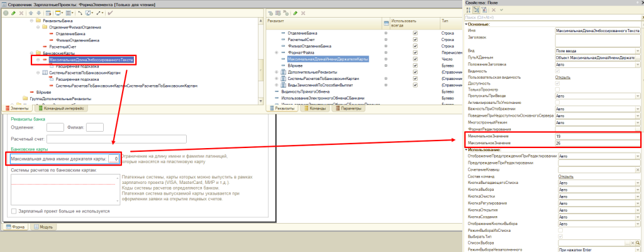The height and width of the screenshot is (252, 644).
Task: Click the green Add element toolbar icon
Action: (7, 13)
